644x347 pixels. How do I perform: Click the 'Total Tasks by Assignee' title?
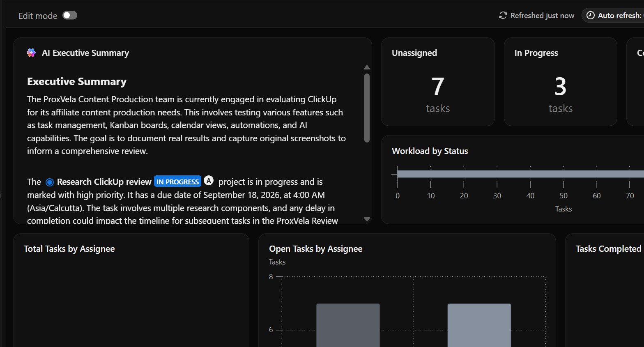point(69,249)
